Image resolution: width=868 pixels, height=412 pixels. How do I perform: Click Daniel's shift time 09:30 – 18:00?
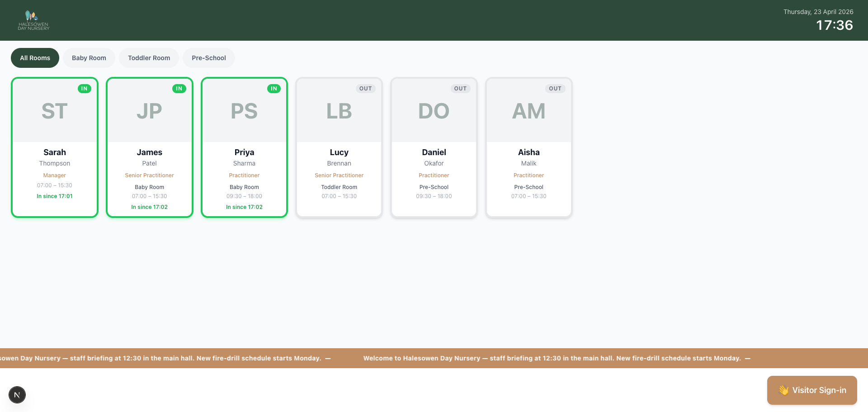tap(434, 196)
